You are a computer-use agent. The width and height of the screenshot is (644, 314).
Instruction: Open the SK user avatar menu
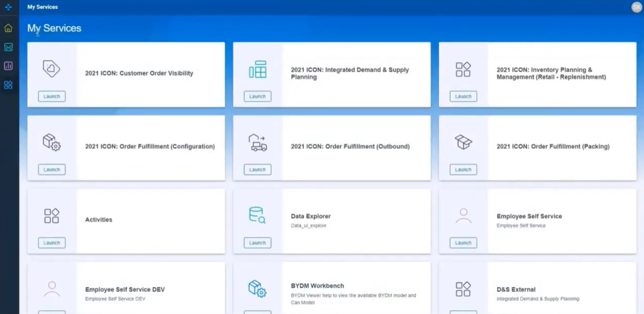[636, 7]
